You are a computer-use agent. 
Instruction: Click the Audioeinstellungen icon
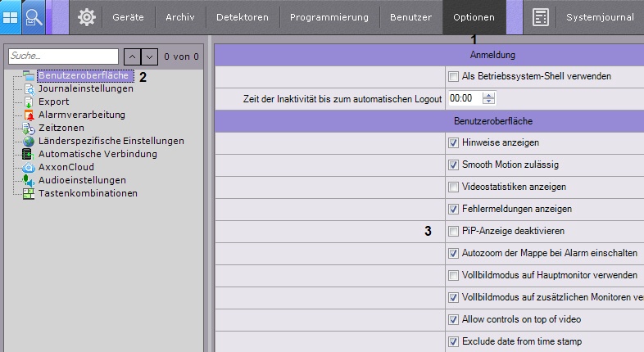pos(29,180)
